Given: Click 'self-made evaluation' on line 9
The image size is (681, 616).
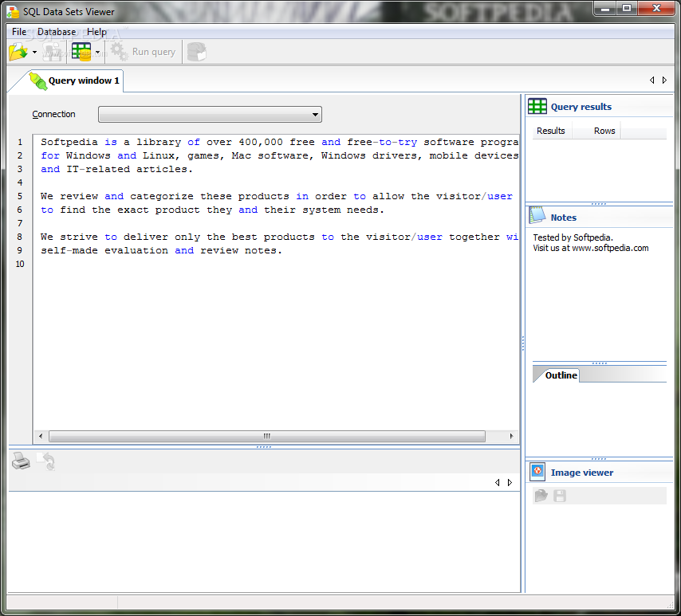Looking at the screenshot, I should pos(104,251).
